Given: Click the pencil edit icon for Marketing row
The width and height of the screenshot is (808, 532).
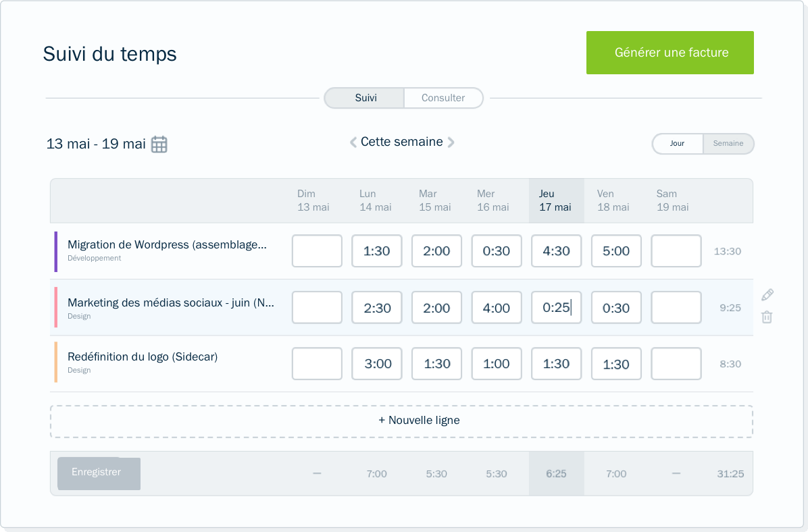Looking at the screenshot, I should pos(767,294).
